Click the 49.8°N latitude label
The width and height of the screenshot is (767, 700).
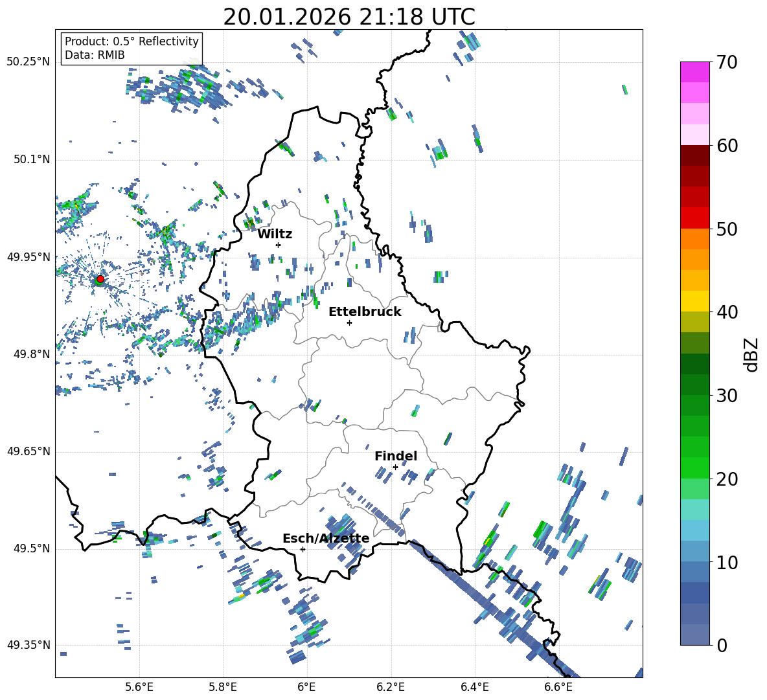32,354
